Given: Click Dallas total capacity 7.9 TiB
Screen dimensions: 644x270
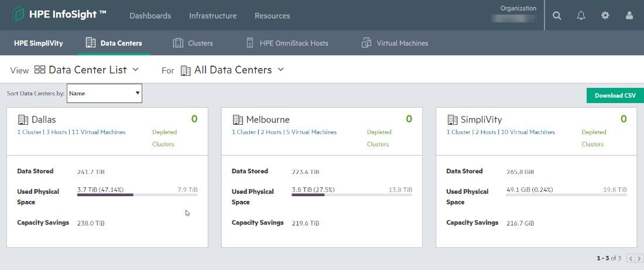Looking at the screenshot, I should (x=188, y=189).
